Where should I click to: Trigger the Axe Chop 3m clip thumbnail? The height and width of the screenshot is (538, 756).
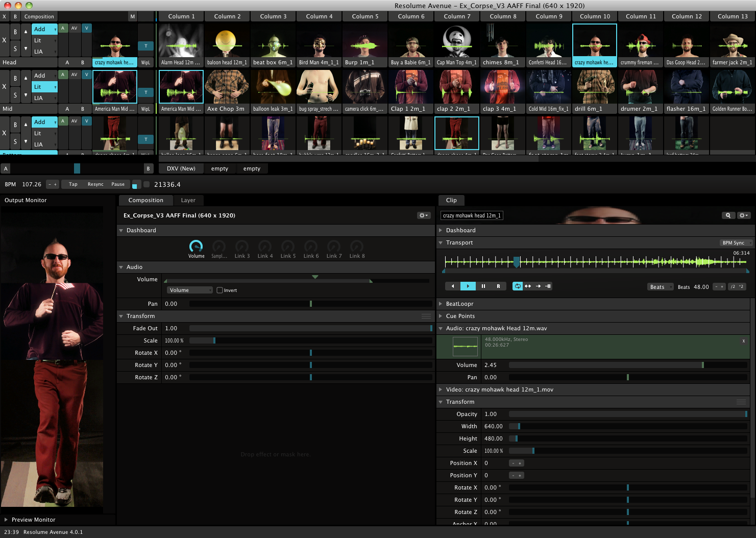[x=227, y=87]
